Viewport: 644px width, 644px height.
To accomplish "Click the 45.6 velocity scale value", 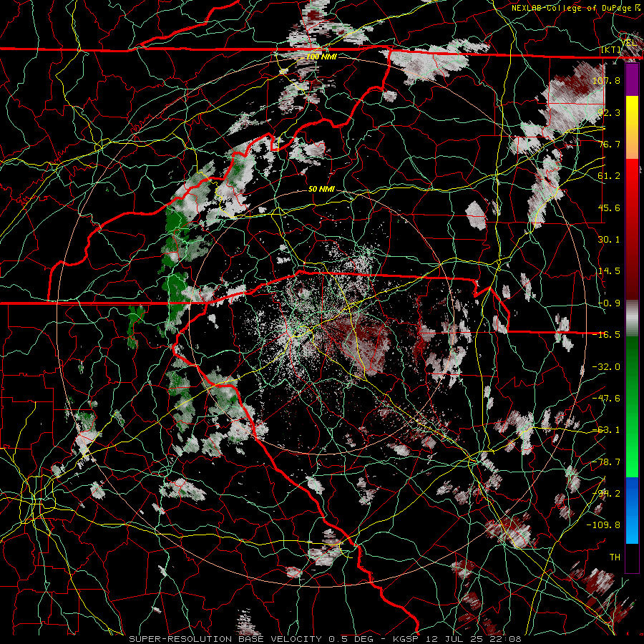I will point(609,208).
